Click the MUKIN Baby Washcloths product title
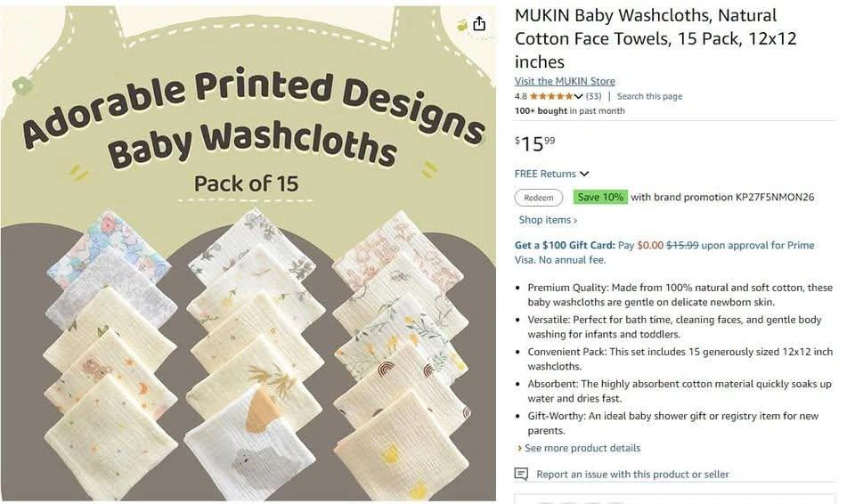 655,38
